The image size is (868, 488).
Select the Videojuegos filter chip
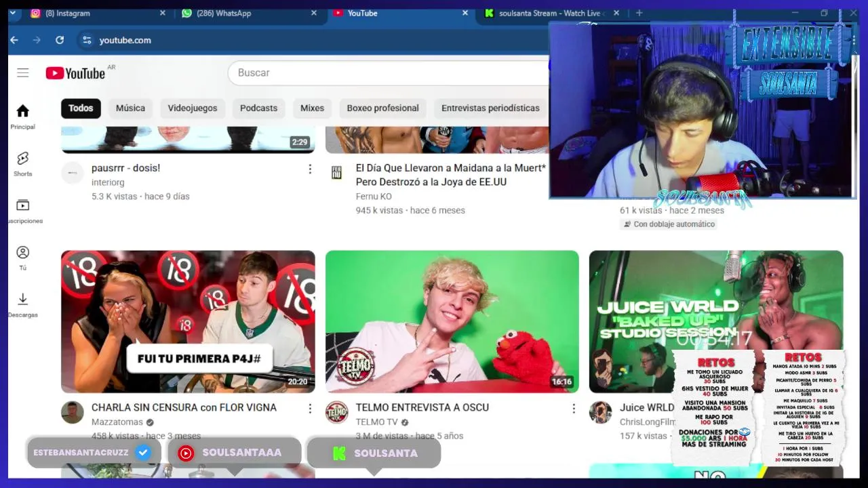[193, 108]
